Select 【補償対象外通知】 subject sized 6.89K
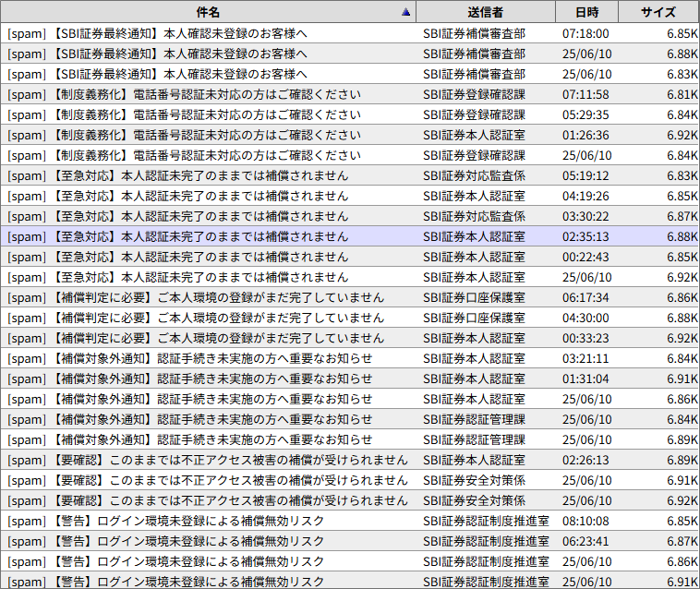Image resolution: width=700 pixels, height=589 pixels. coord(190,440)
